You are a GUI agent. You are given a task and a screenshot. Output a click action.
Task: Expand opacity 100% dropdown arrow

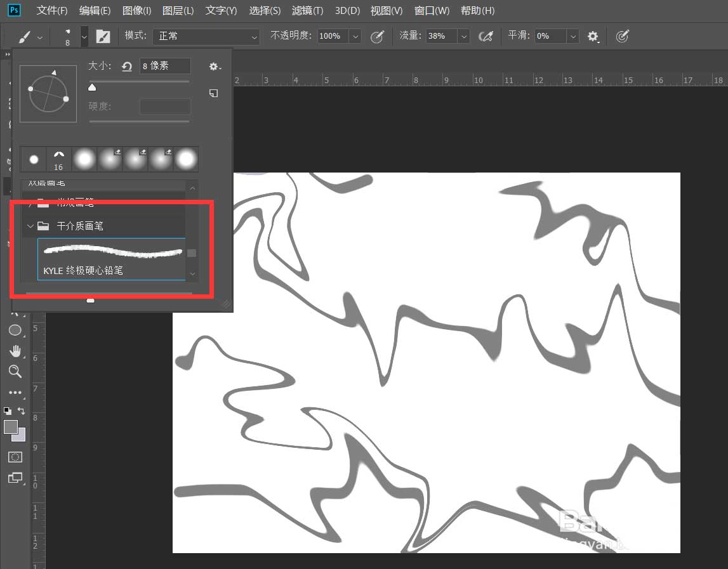355,36
